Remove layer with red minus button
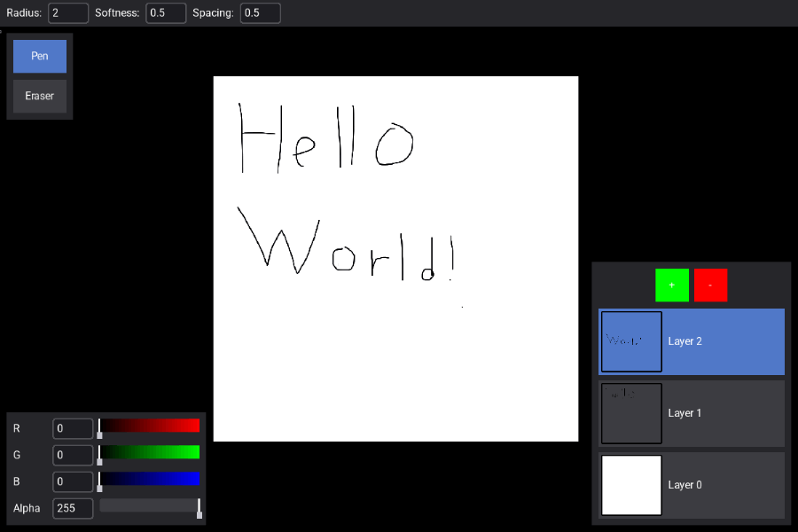The width and height of the screenshot is (798, 532). [710, 286]
